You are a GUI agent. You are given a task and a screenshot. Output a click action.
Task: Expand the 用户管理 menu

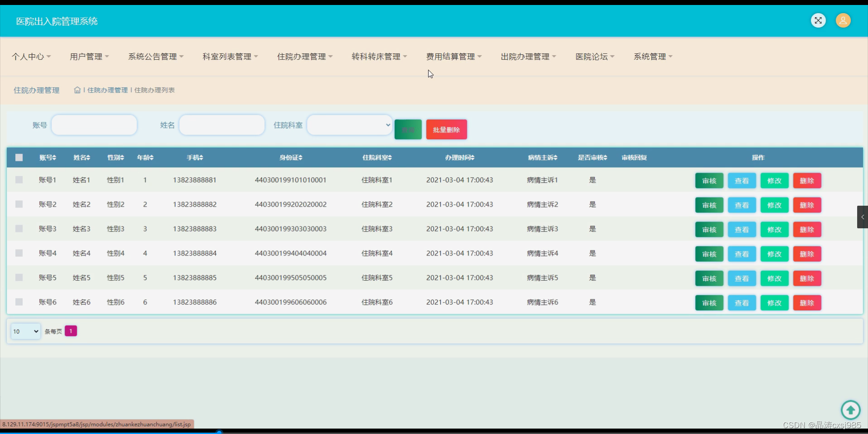point(90,57)
